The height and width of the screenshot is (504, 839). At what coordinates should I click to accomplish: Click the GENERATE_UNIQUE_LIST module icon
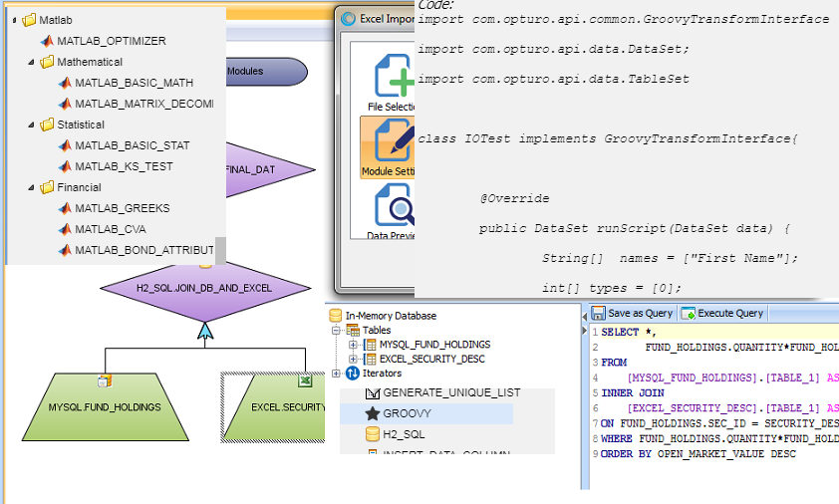[372, 393]
